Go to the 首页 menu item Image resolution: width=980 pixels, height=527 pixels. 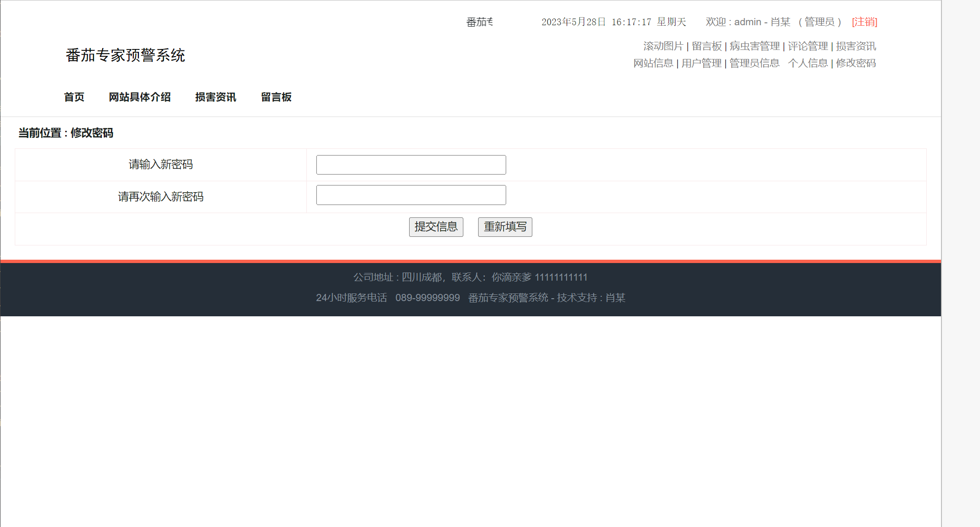(x=74, y=97)
